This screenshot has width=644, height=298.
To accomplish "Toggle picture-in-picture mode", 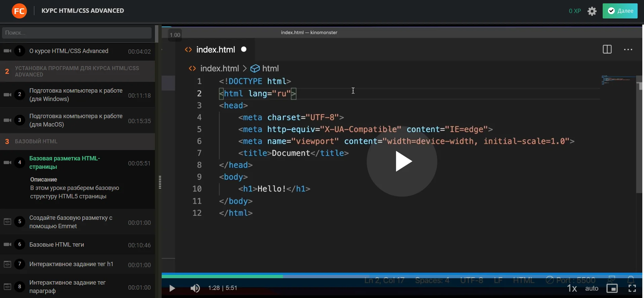I will (x=612, y=288).
